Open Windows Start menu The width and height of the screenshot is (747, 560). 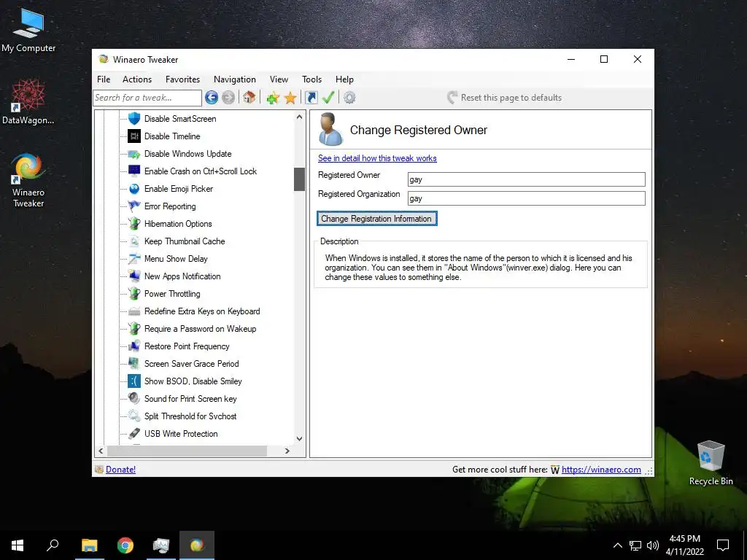(x=18, y=545)
